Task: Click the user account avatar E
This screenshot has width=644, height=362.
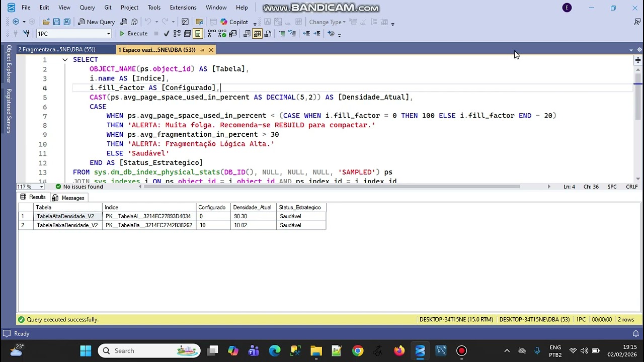Action: (567, 8)
